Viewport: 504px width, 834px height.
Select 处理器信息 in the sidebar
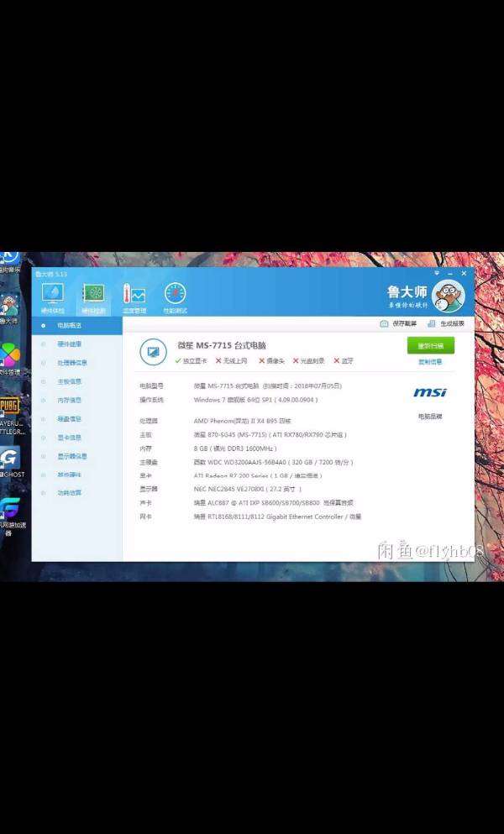[x=76, y=363]
